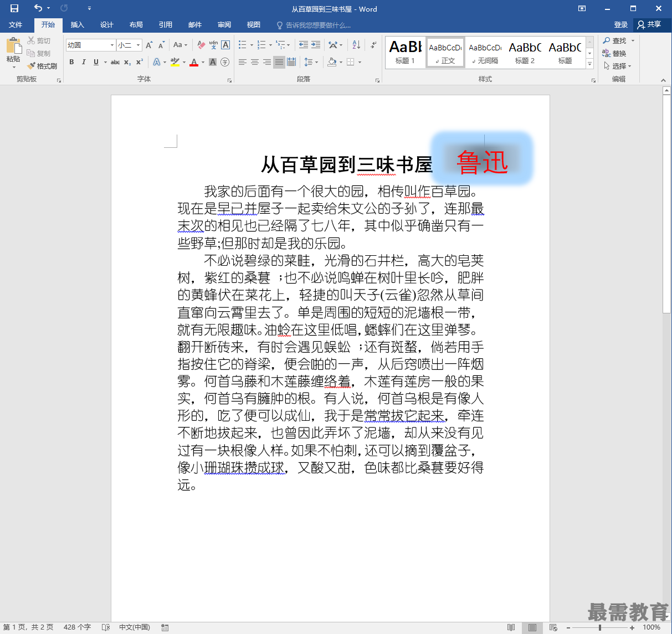This screenshot has width=672, height=634.
Task: Open the paragraph dialog launcher in 段落 group
Action: pos(377,81)
